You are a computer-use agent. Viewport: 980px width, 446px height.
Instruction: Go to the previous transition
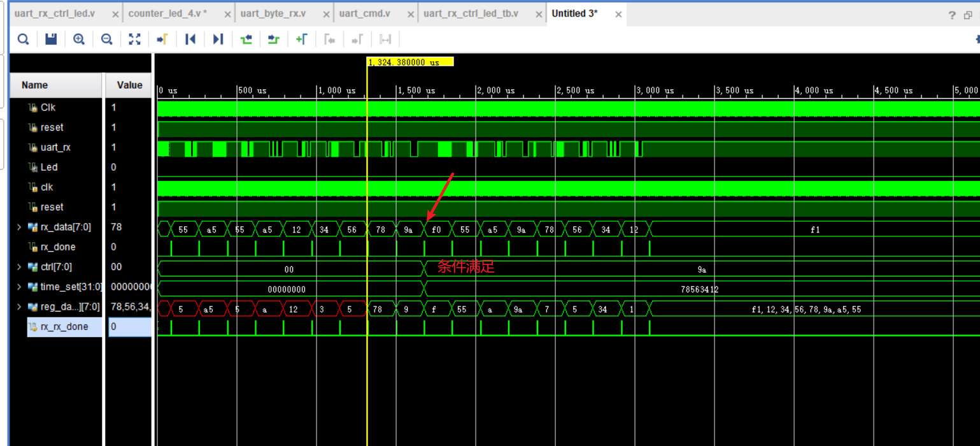[246, 40]
